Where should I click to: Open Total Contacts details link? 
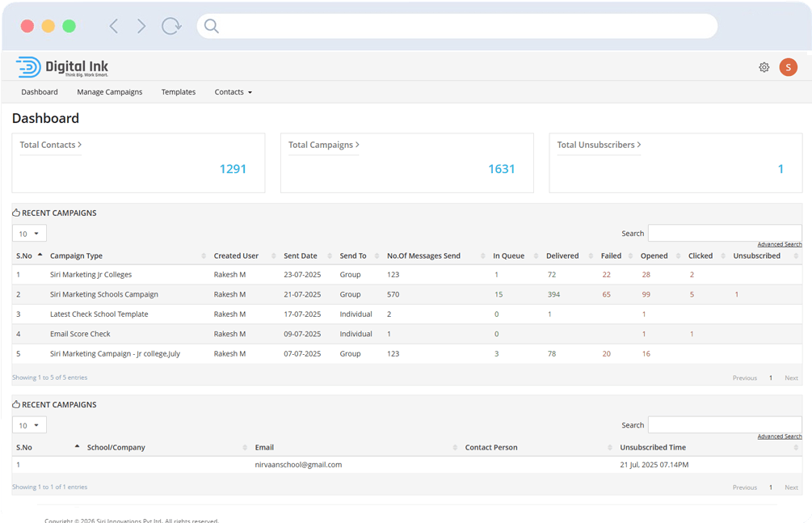[50, 145]
